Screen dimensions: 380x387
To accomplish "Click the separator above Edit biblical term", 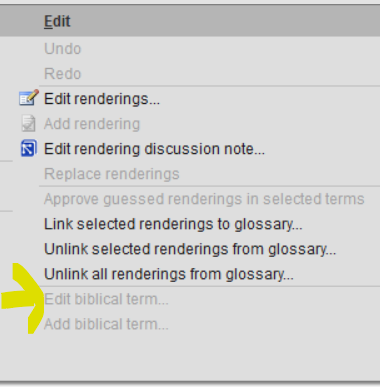I will click(209, 286).
